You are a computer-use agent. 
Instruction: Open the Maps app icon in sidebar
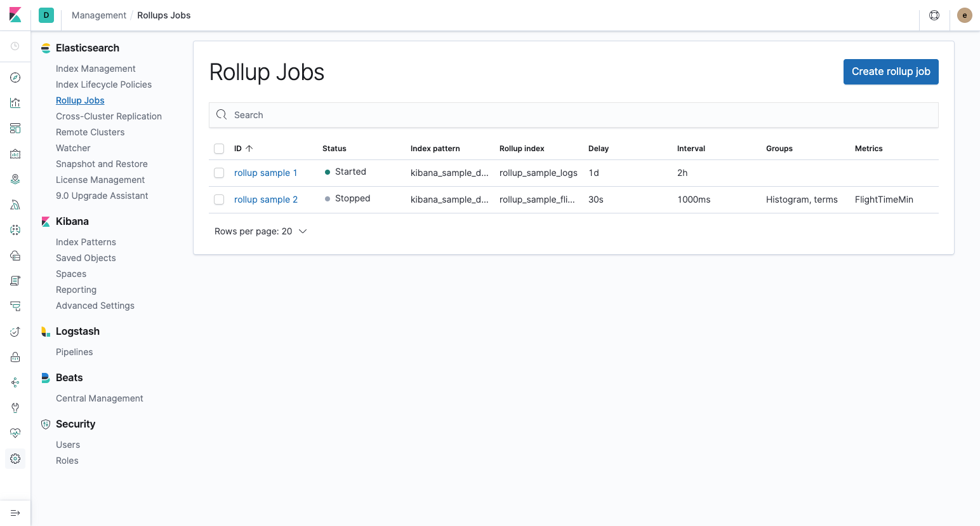[15, 179]
